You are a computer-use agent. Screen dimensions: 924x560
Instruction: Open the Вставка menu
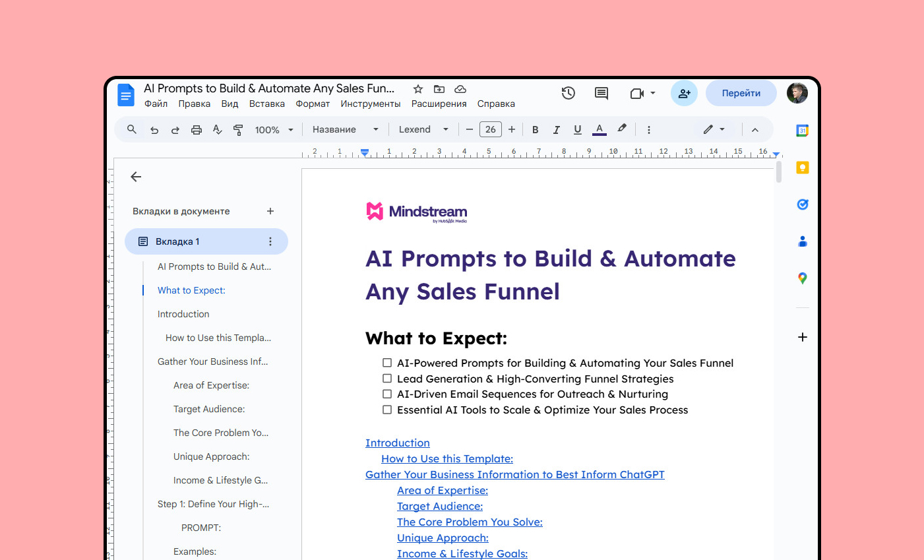(266, 104)
